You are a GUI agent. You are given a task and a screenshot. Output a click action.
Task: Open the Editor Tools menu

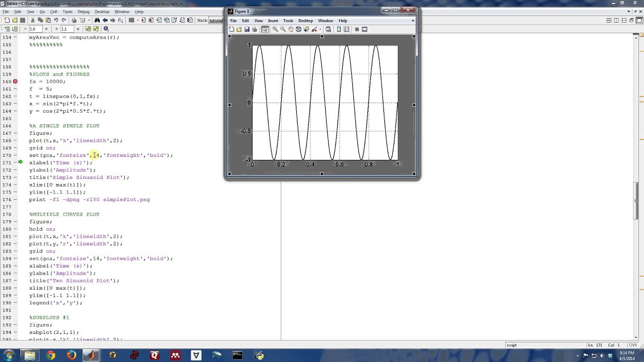[x=67, y=12]
